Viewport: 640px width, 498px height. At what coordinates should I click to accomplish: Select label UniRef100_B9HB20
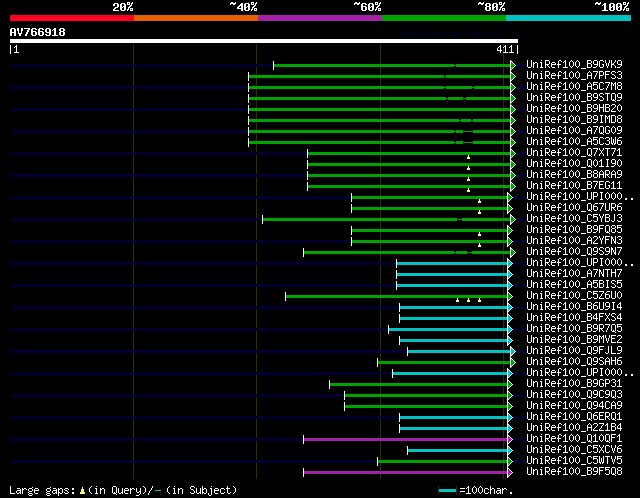(x=574, y=109)
